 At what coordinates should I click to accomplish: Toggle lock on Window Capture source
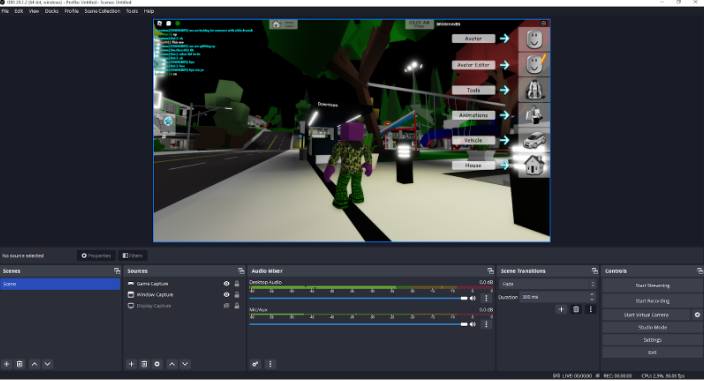click(x=237, y=295)
